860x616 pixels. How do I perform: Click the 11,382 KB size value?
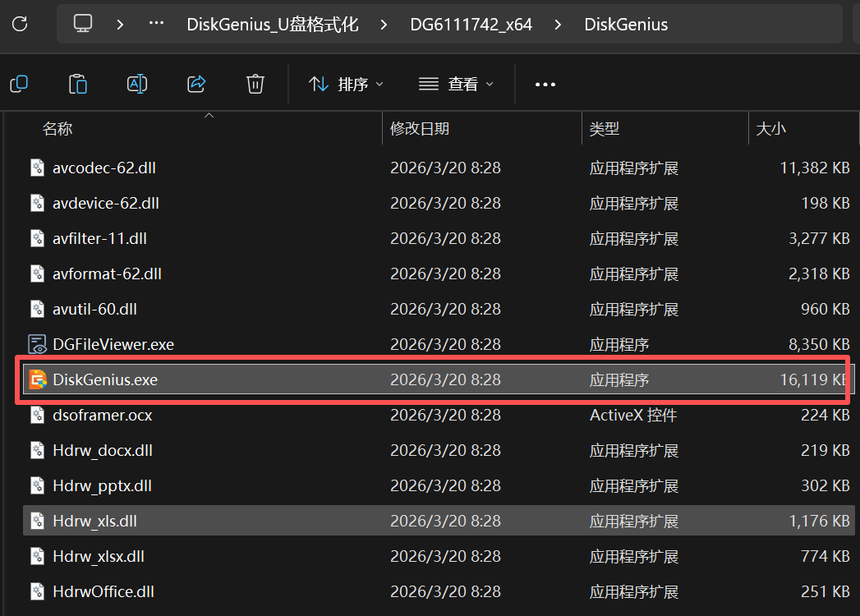[x=815, y=168]
